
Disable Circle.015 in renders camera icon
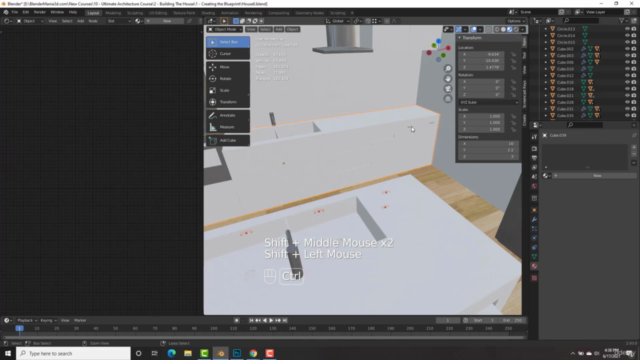634,42
